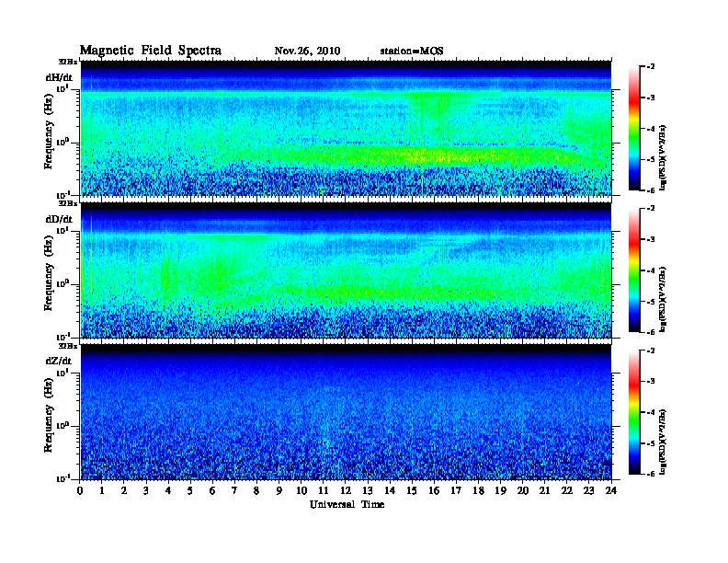Viewport: 728px width, 563px height.
Task: Click the "-2" tick on dZ/dt color bar
Action: click(651, 350)
